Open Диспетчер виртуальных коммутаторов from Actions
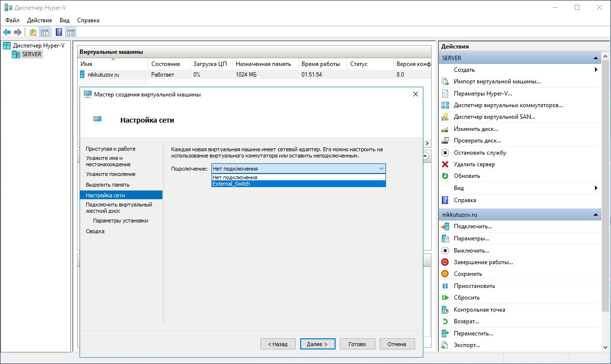The width and height of the screenshot is (611, 364). [508, 105]
